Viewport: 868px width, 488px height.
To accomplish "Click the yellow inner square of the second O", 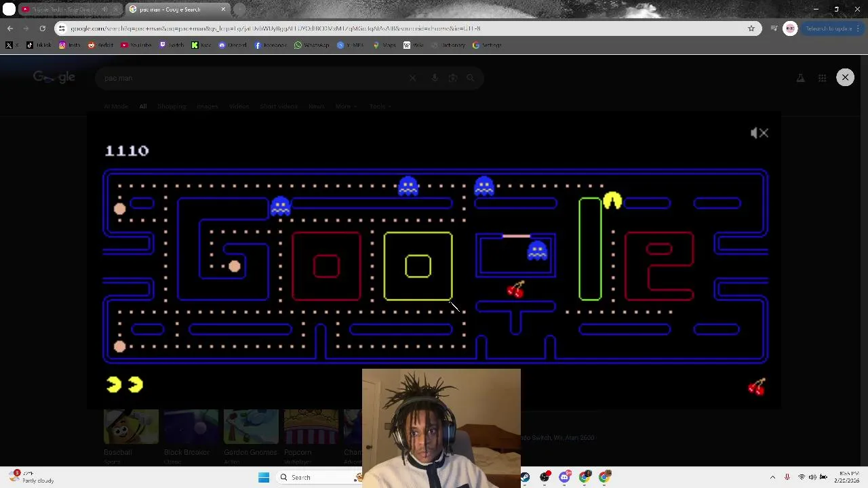I will point(418,266).
